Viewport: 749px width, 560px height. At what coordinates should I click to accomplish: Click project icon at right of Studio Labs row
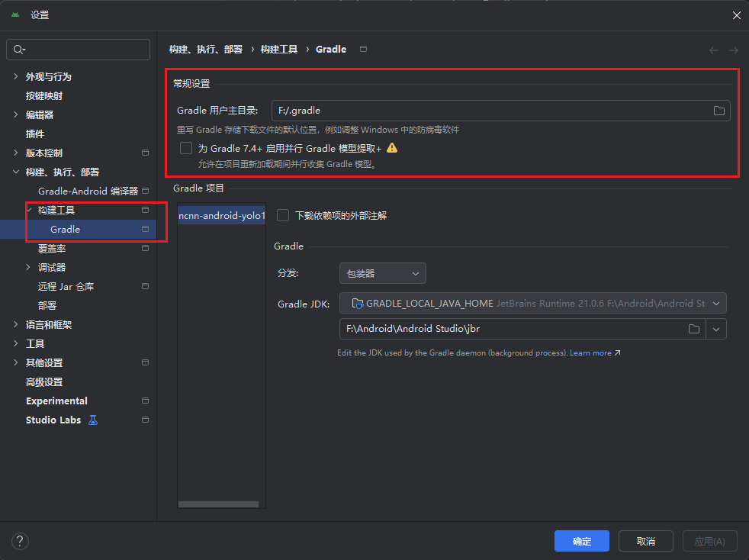pos(145,420)
